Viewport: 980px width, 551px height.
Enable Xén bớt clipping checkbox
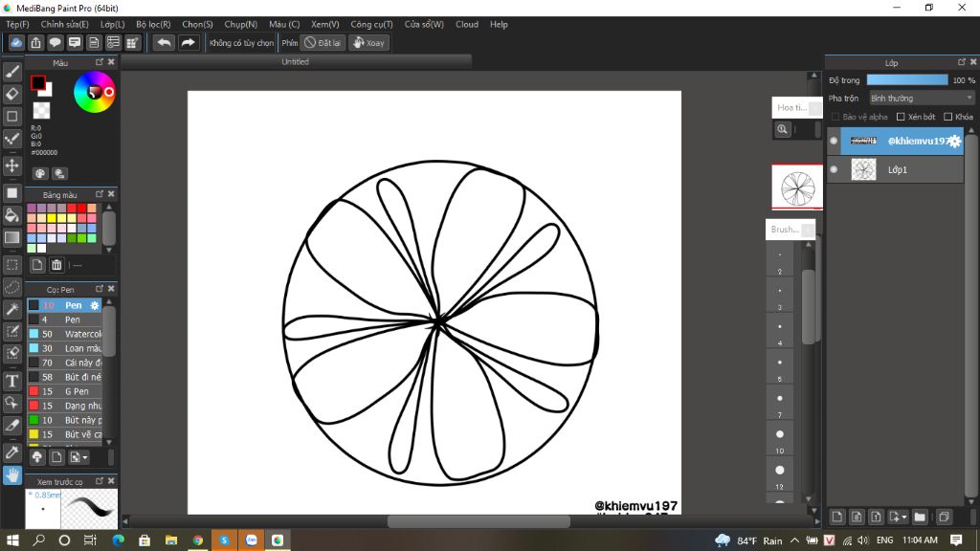tap(901, 117)
